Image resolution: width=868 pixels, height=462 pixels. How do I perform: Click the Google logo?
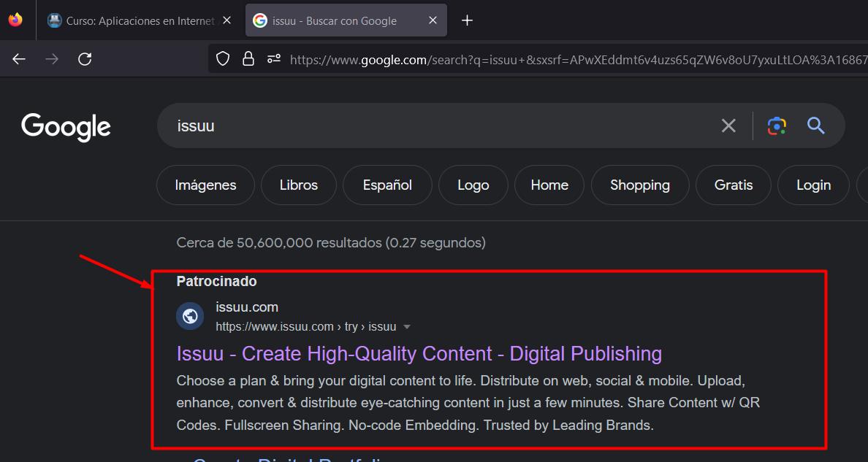point(66,127)
